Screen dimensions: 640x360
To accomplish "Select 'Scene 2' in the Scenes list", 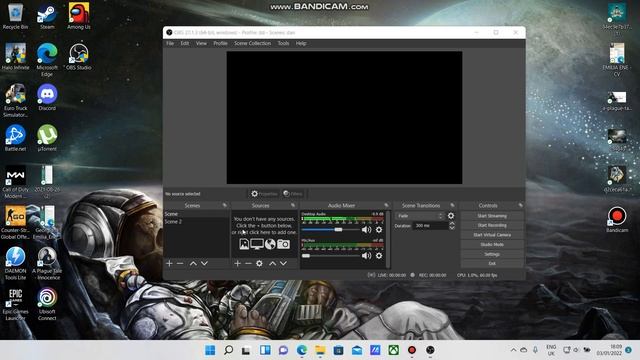I will [197, 222].
